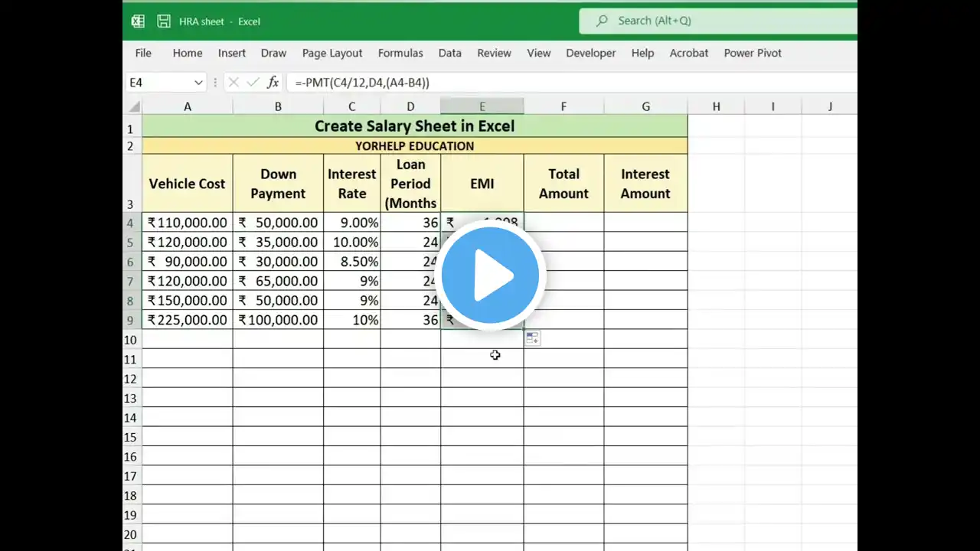Open the File menu
The height and width of the screenshot is (551, 980).
[143, 53]
